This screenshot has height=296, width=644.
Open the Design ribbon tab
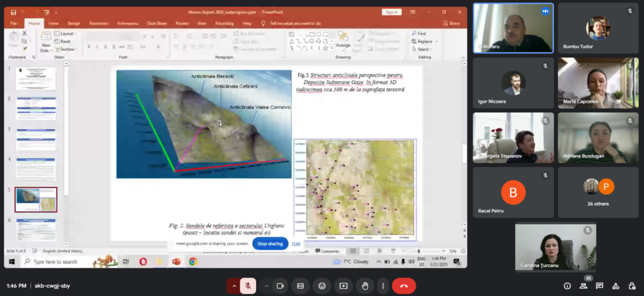pyautogui.click(x=74, y=23)
